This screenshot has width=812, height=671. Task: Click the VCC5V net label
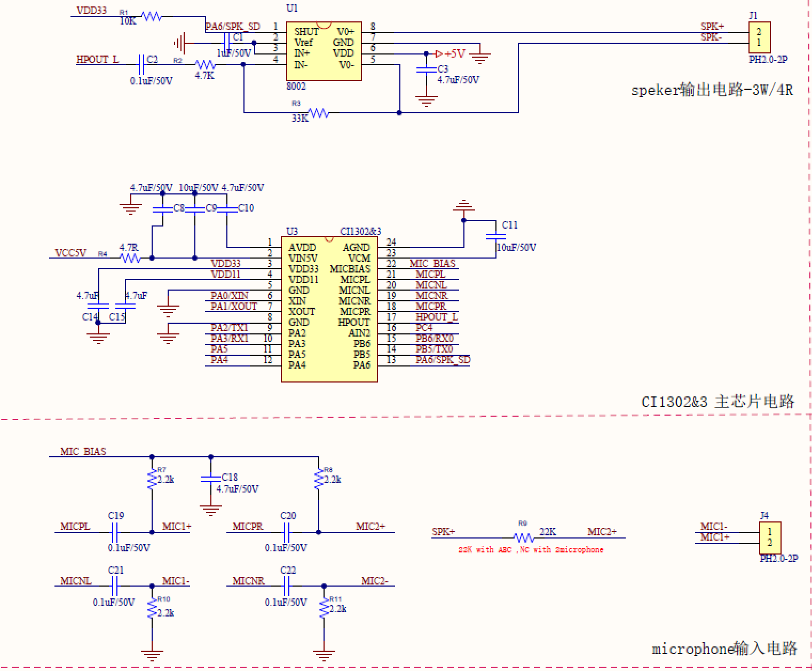(70, 253)
